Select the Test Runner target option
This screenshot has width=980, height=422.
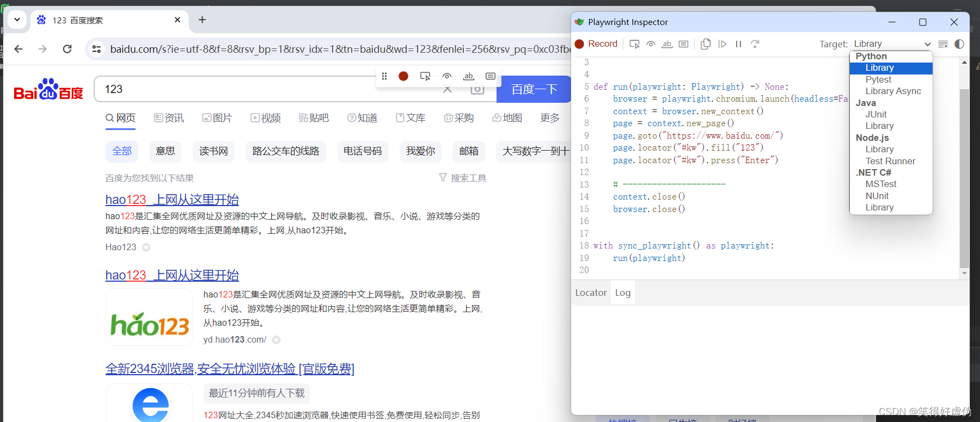click(x=891, y=161)
